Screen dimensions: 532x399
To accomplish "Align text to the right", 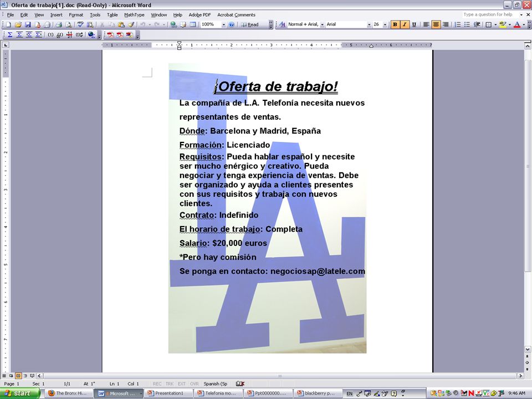I will tap(446, 24).
